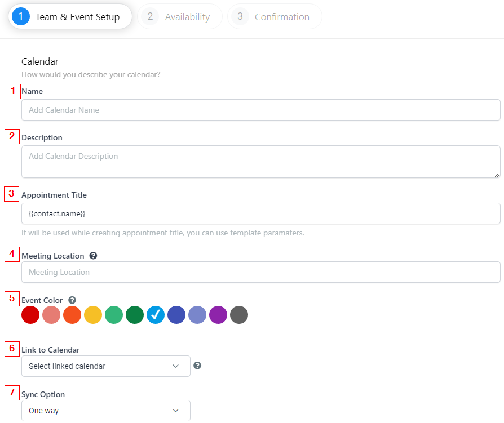Choose the salmon pink event color
The image size is (504, 423).
(51, 315)
